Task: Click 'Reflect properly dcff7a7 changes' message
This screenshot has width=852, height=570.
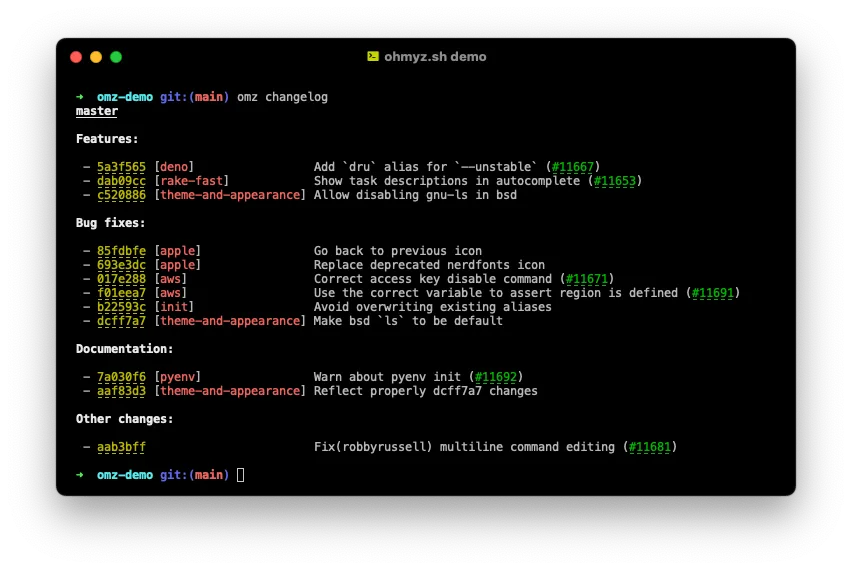Action: click(425, 391)
